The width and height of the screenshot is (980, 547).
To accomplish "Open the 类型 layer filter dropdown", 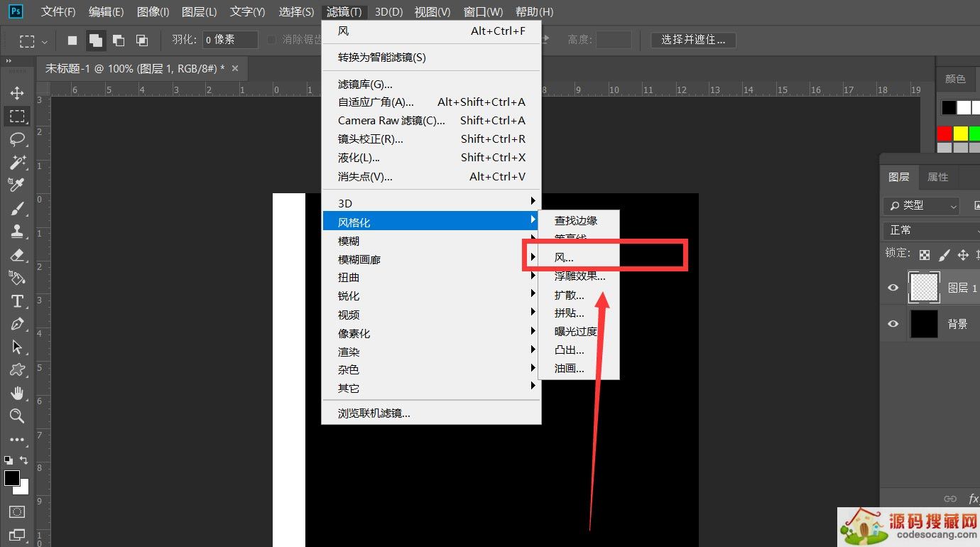I will (922, 205).
